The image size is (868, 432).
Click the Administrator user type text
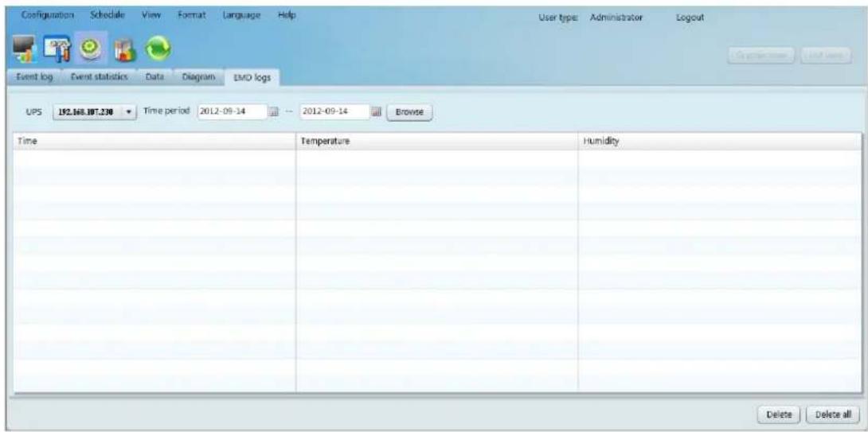click(616, 18)
